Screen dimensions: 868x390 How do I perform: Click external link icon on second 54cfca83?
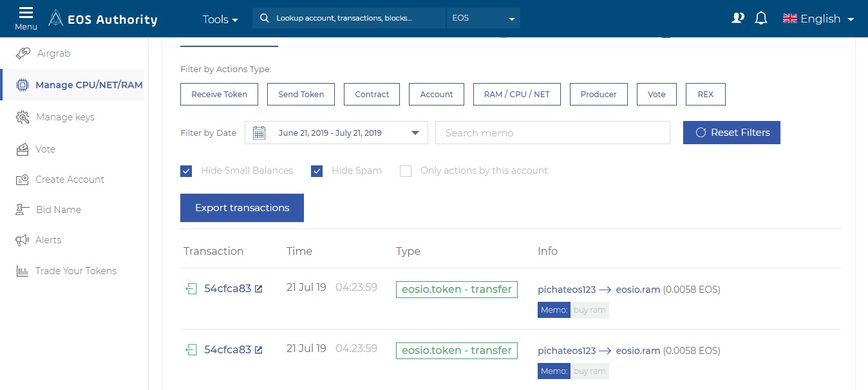pos(258,351)
